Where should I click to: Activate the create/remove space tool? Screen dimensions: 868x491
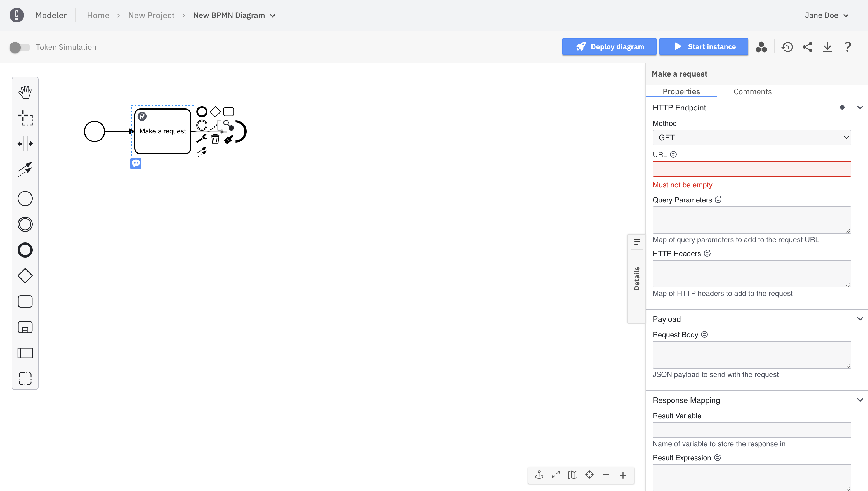click(x=25, y=144)
